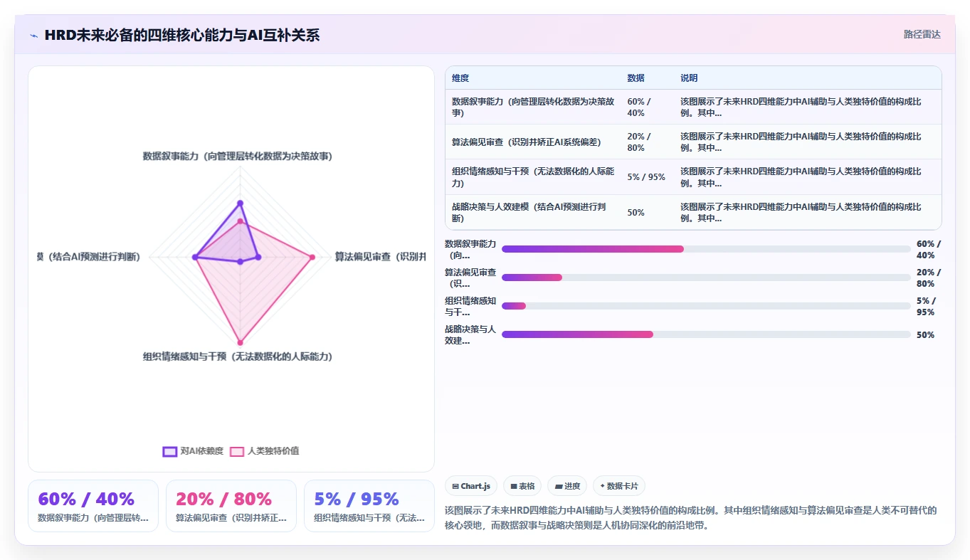This screenshot has width=970, height=560.
Task: Toggle the 对AI依赖度 legend entry
Action: coord(193,451)
